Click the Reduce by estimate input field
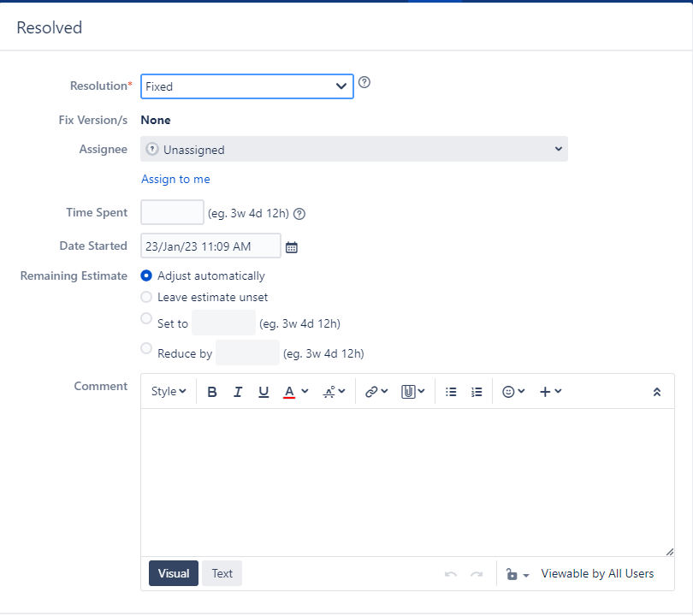The width and height of the screenshot is (693, 616). coord(247,352)
